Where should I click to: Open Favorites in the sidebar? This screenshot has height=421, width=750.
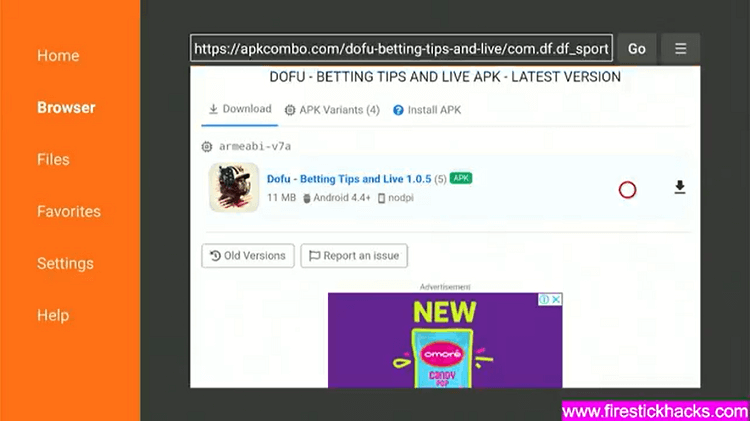pyautogui.click(x=69, y=211)
